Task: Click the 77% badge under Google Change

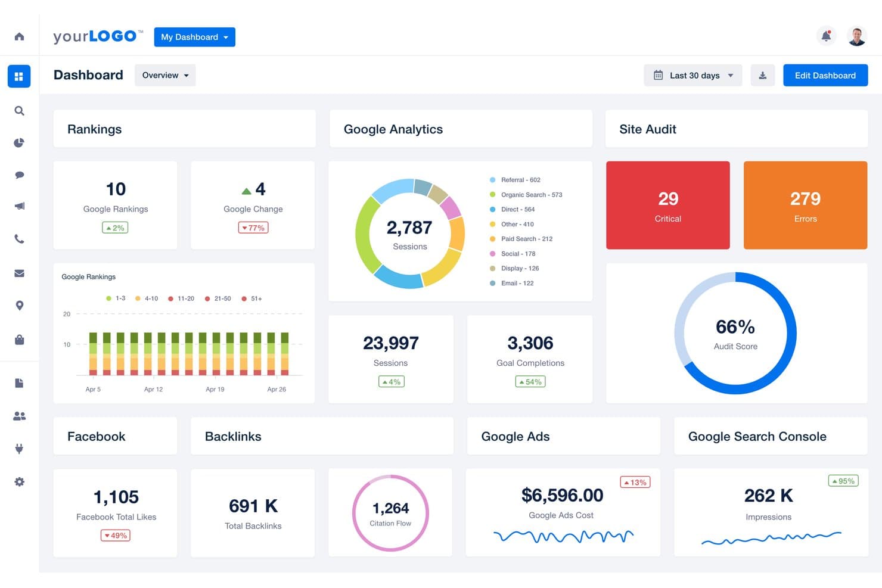Action: (x=253, y=228)
